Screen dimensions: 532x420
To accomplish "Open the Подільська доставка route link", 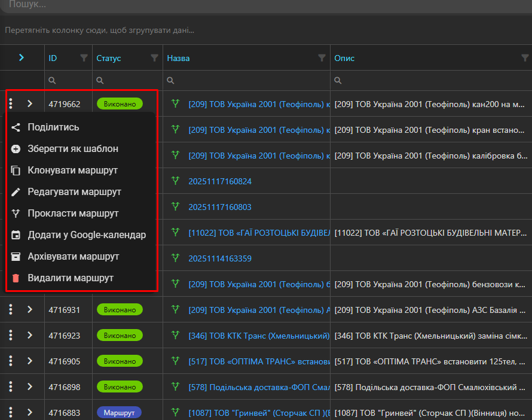I will coord(259,387).
